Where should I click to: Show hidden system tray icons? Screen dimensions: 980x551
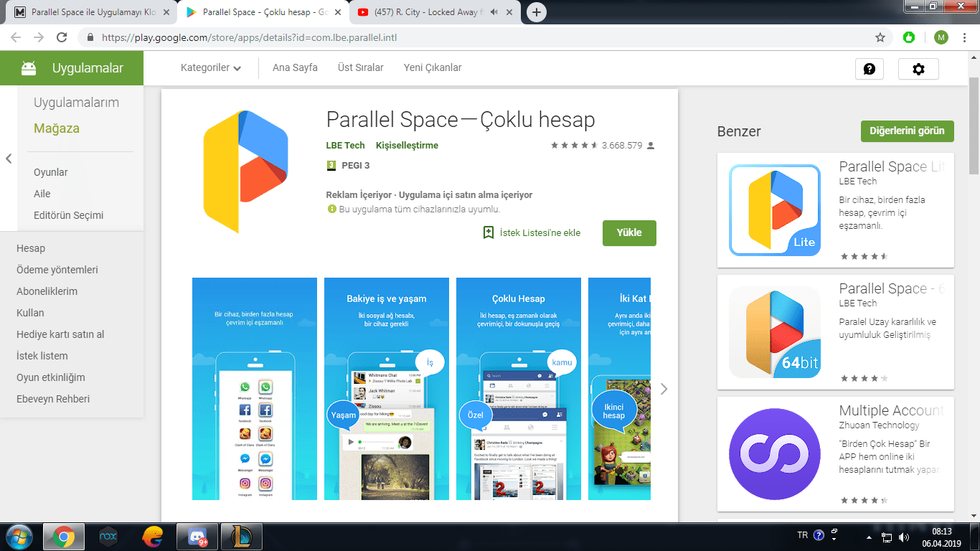[x=869, y=537]
